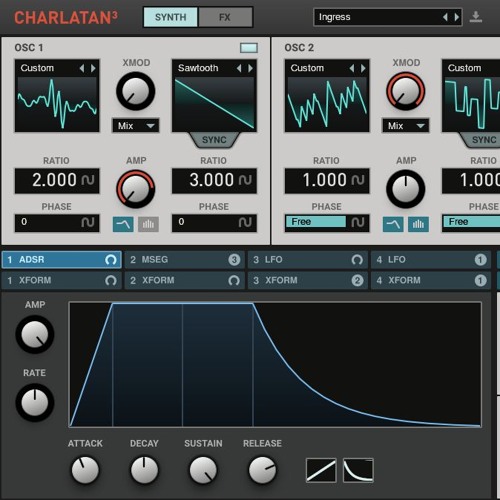Click modulation icon beside OSC 1 ratio 2.000
The width and height of the screenshot is (500, 500).
[x=88, y=180]
